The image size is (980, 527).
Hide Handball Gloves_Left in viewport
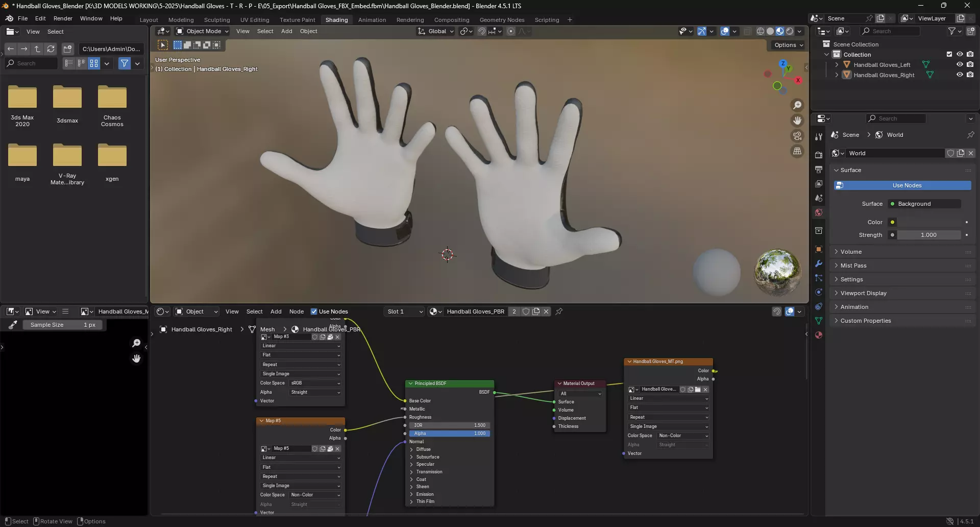960,65
